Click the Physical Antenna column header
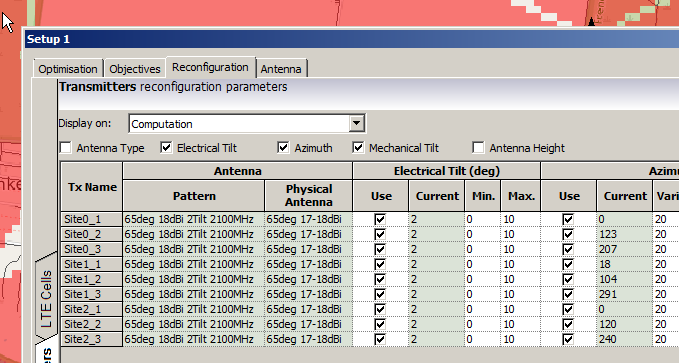This screenshot has width=679, height=363. coord(308,196)
